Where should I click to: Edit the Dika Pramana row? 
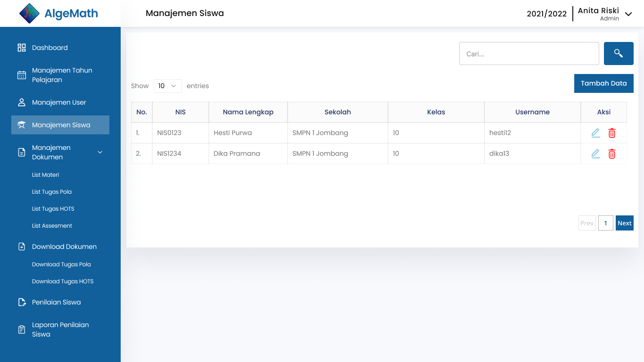click(x=596, y=154)
